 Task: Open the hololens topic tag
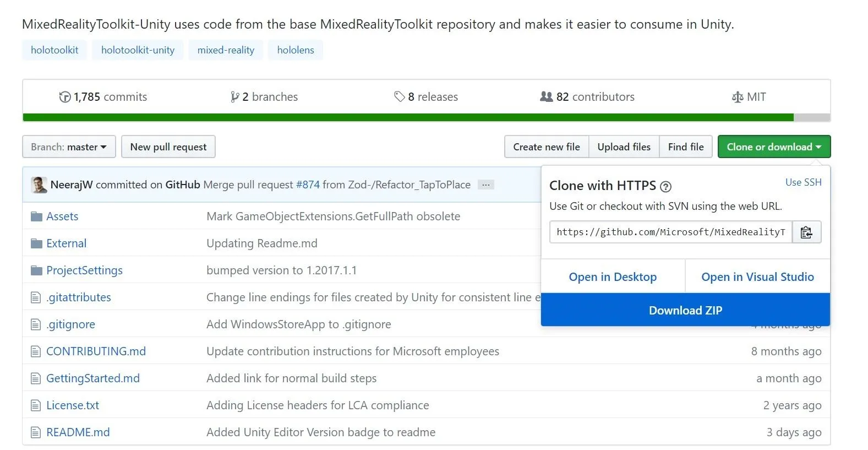pos(296,50)
